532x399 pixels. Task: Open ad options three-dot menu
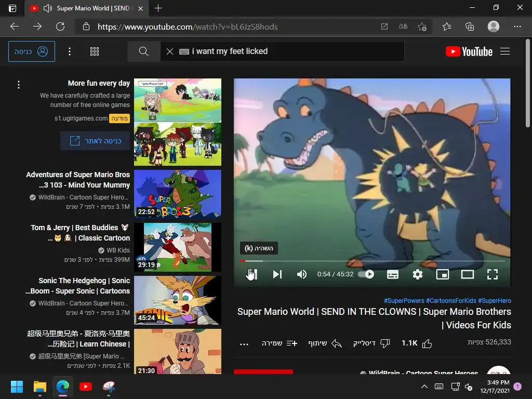pos(19,85)
